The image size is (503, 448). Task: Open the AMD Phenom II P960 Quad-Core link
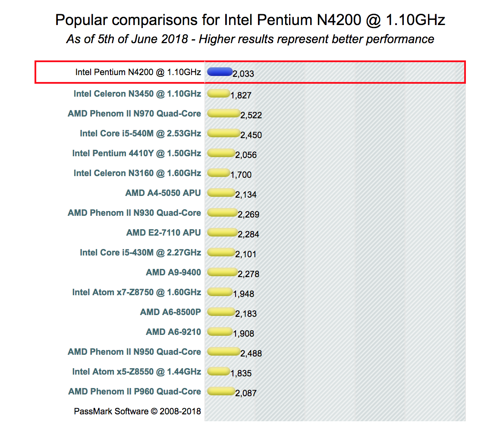(135, 391)
